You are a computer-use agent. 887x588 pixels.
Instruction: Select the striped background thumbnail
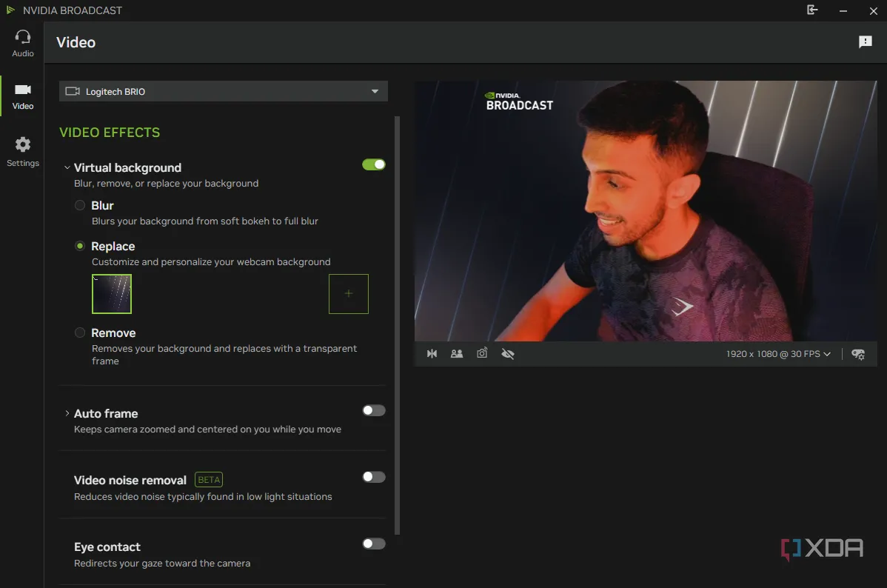pos(111,293)
